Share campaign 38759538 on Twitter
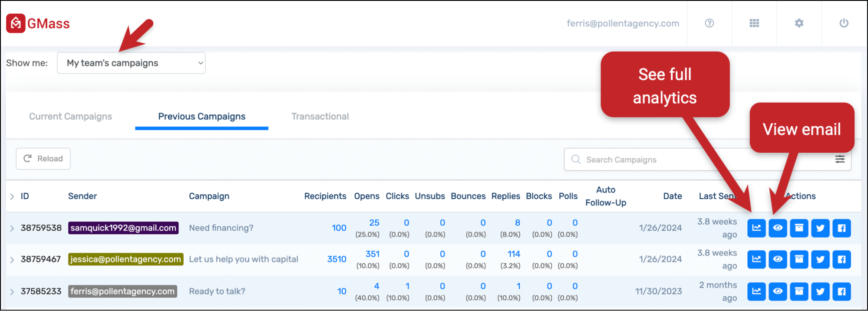Screen dimensions: 868x311 point(820,228)
